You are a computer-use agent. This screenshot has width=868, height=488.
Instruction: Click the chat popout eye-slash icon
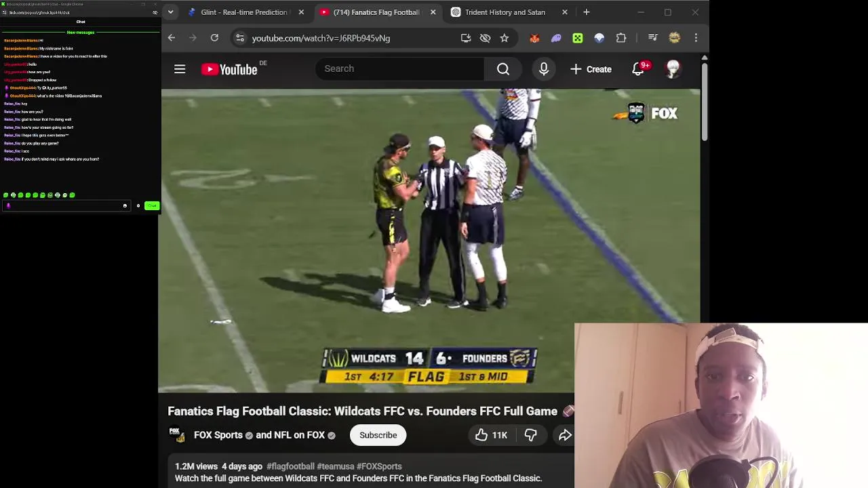[x=155, y=12]
